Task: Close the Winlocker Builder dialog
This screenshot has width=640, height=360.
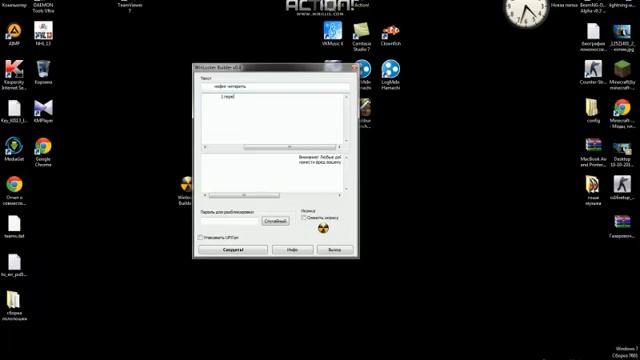Action: (354, 68)
